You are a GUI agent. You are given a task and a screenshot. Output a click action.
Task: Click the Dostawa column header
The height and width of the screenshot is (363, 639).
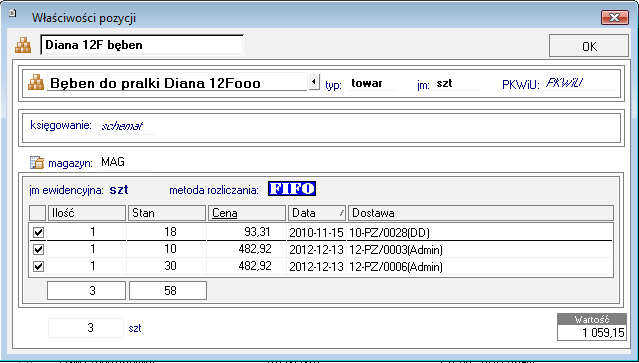480,213
